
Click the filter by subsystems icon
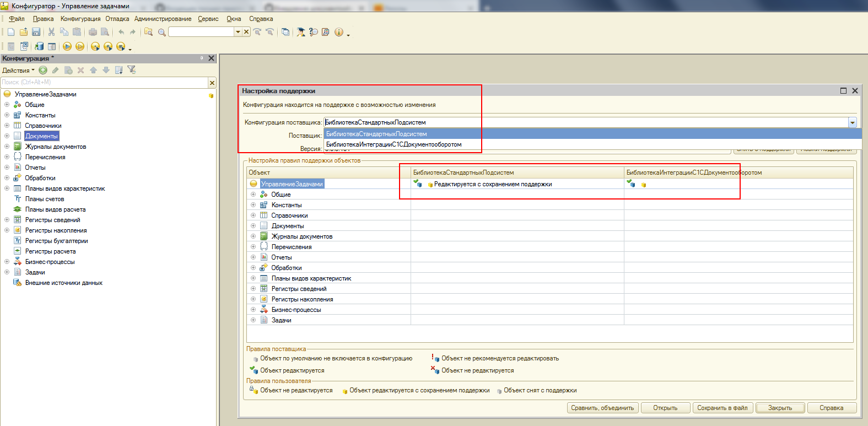[x=131, y=70]
